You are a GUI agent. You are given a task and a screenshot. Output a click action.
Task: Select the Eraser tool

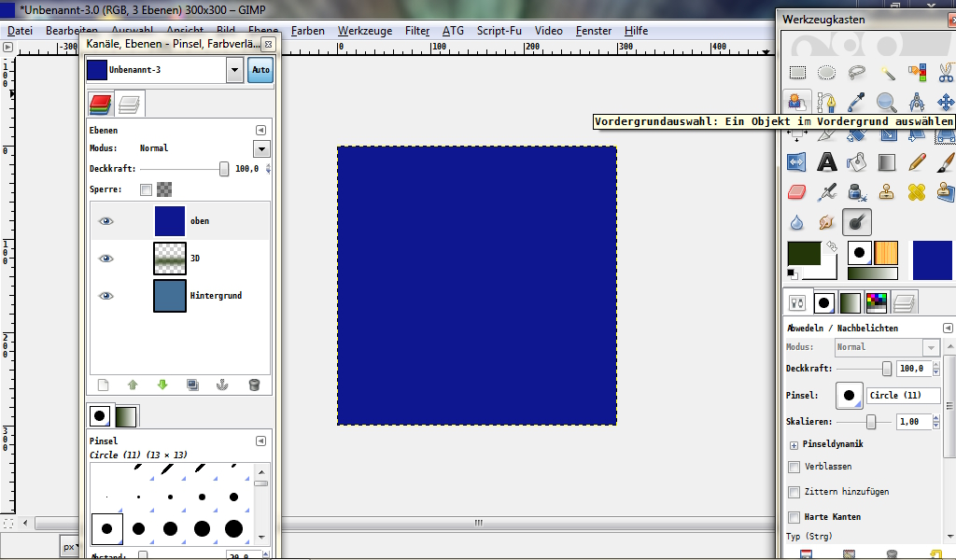click(x=797, y=192)
